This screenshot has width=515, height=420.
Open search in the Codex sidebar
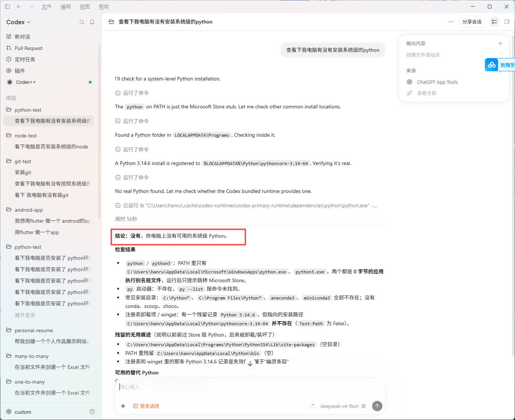(82, 22)
